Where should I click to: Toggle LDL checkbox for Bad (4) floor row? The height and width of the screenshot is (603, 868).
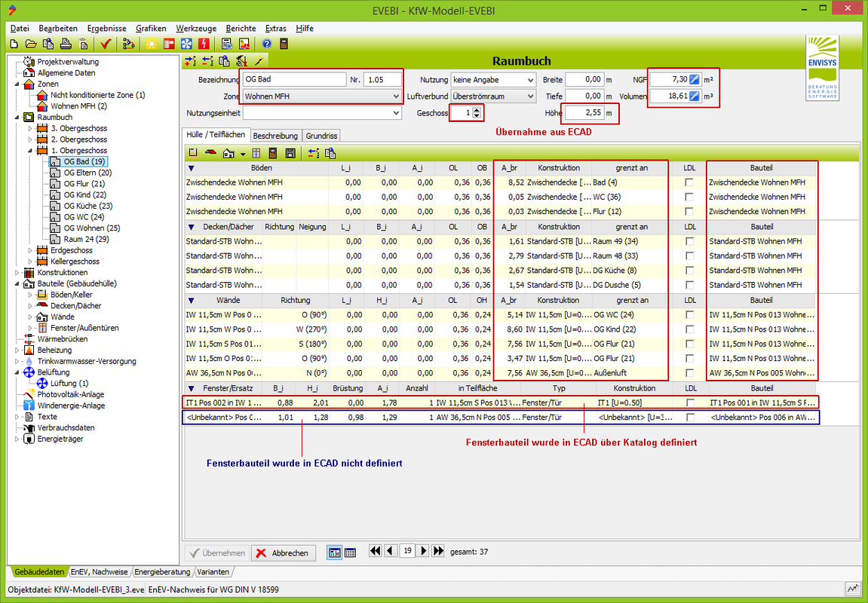[x=689, y=182]
